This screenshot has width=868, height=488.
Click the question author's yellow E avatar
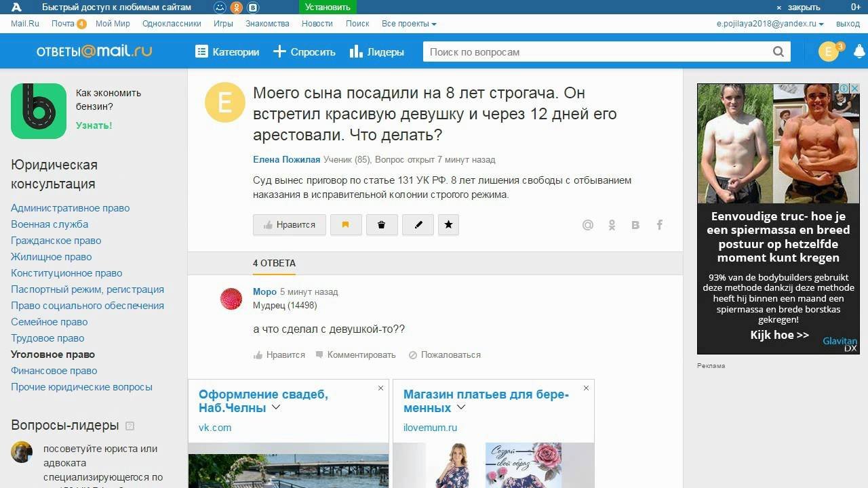(225, 103)
